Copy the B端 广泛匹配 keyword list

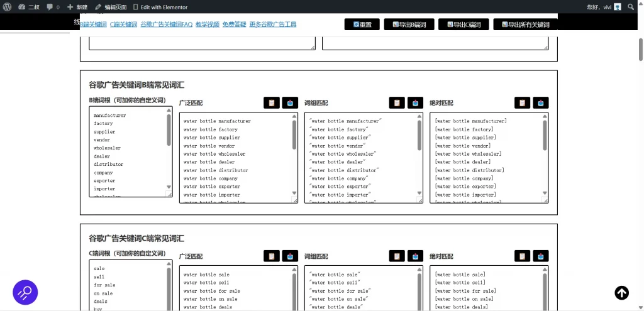pos(272,102)
